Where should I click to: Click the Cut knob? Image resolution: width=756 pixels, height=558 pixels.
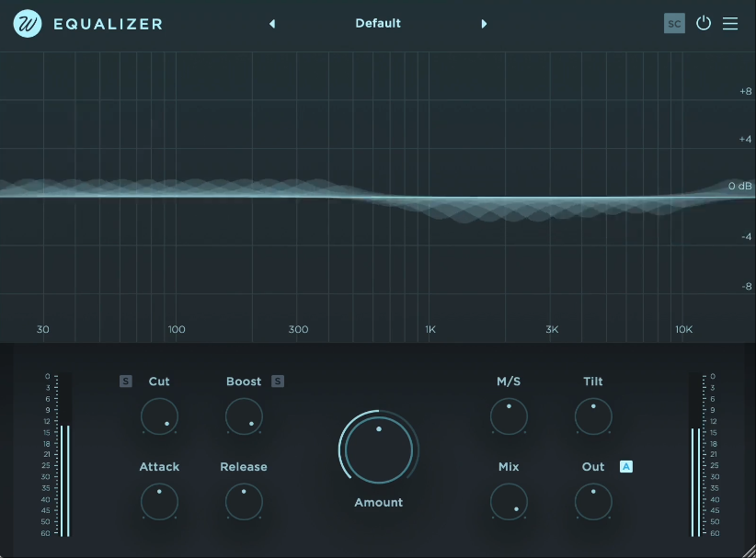(159, 417)
